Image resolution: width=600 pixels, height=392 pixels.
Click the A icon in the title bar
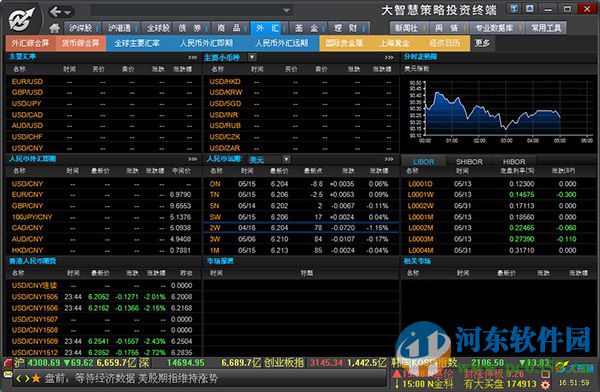[x=530, y=8]
